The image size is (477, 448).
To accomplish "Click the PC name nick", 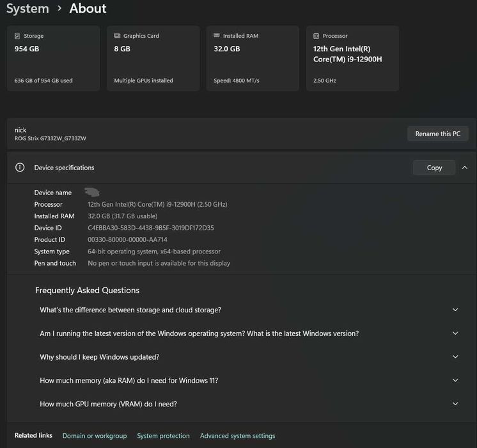I will coord(20,130).
